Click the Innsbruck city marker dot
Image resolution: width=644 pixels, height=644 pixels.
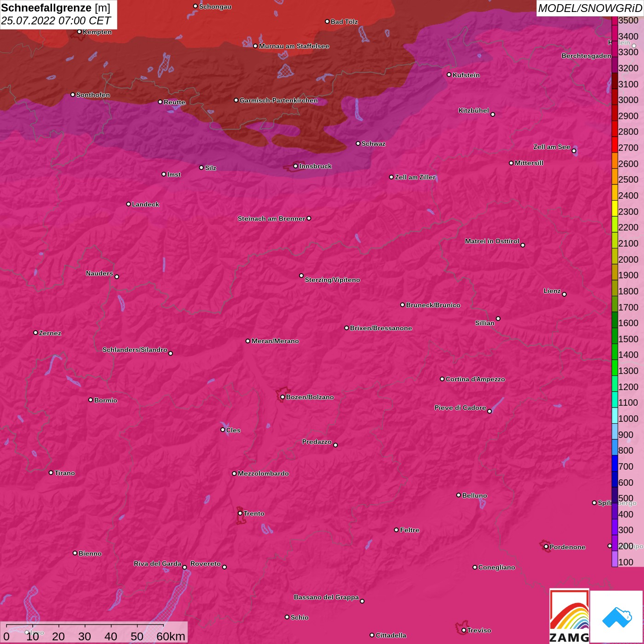(295, 166)
